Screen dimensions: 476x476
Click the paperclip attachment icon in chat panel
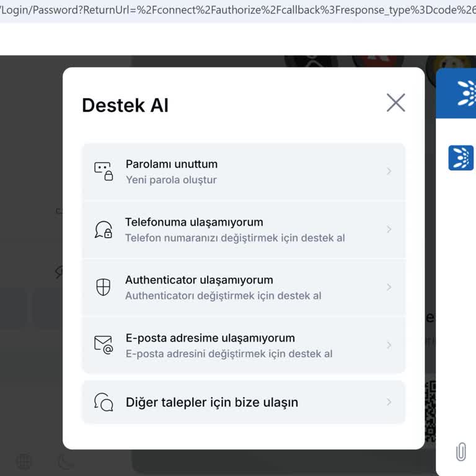(x=461, y=452)
